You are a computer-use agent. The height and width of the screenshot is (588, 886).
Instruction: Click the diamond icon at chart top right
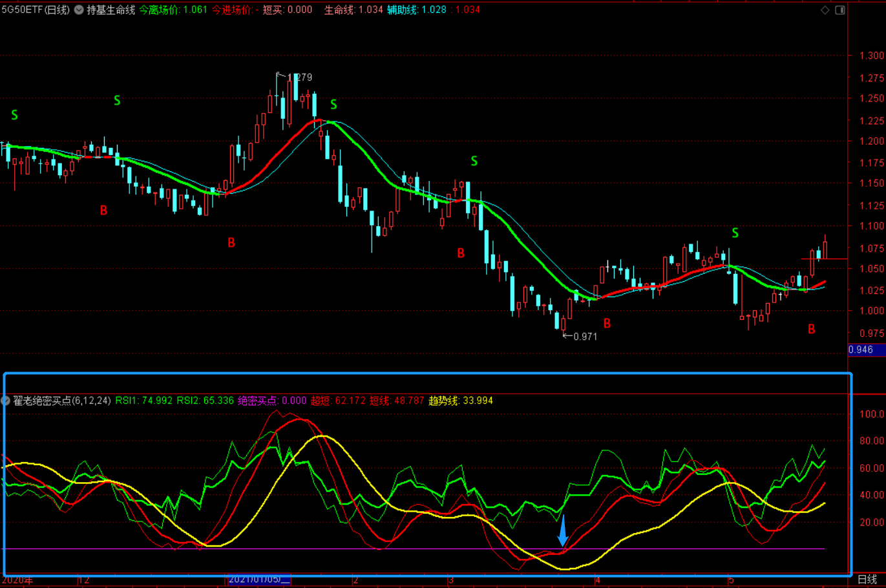[825, 10]
